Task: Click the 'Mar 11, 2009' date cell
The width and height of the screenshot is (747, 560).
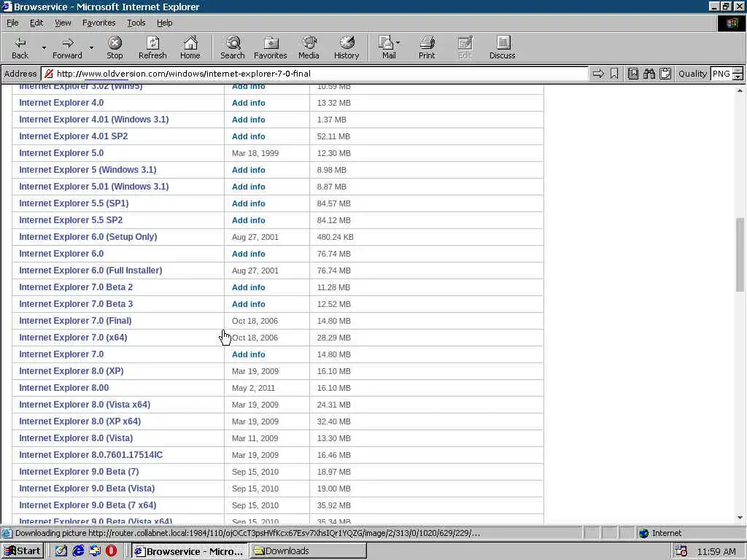Action: 255,438
